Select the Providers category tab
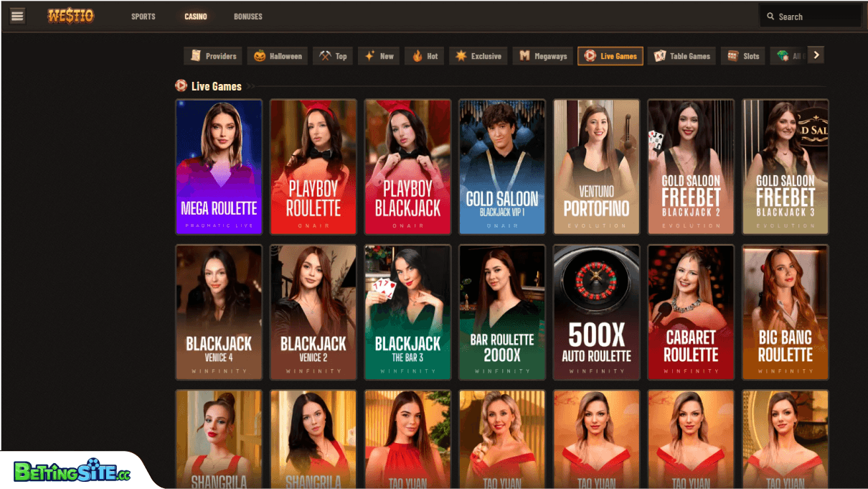This screenshot has width=868, height=489. tap(213, 56)
